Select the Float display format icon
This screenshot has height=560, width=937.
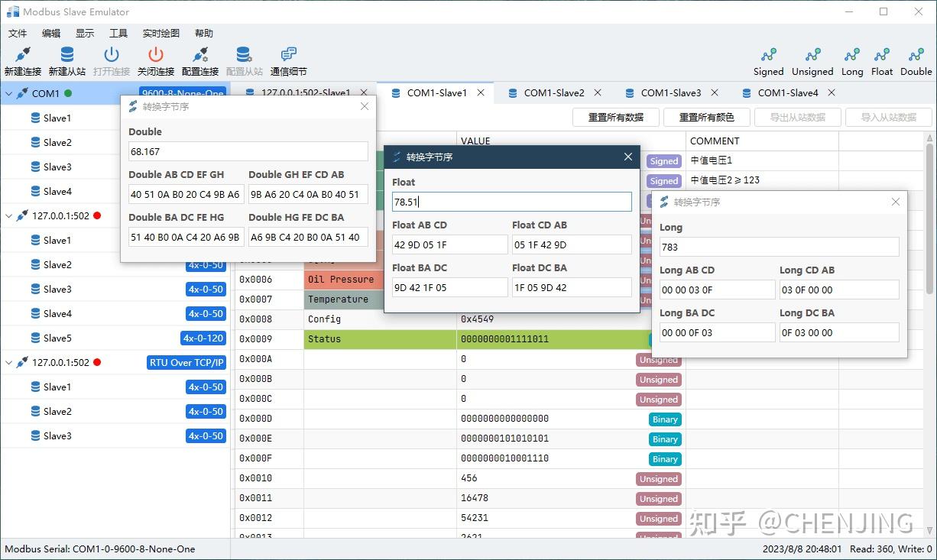click(881, 60)
